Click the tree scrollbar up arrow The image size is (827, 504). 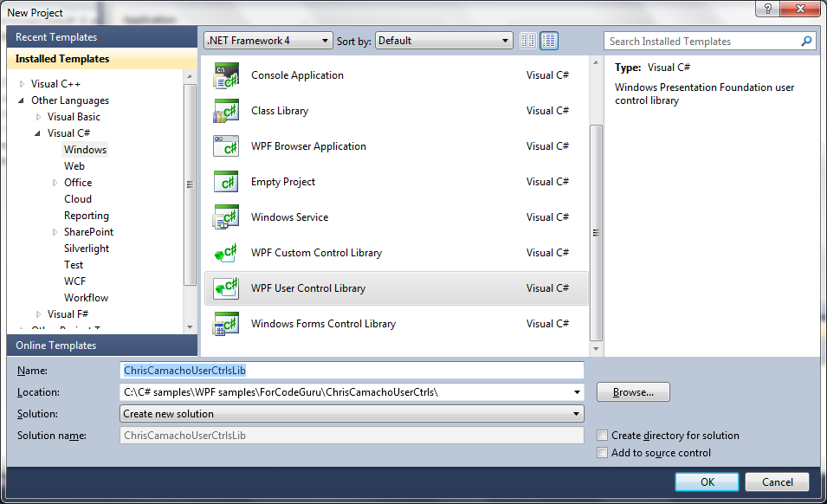pyautogui.click(x=190, y=77)
